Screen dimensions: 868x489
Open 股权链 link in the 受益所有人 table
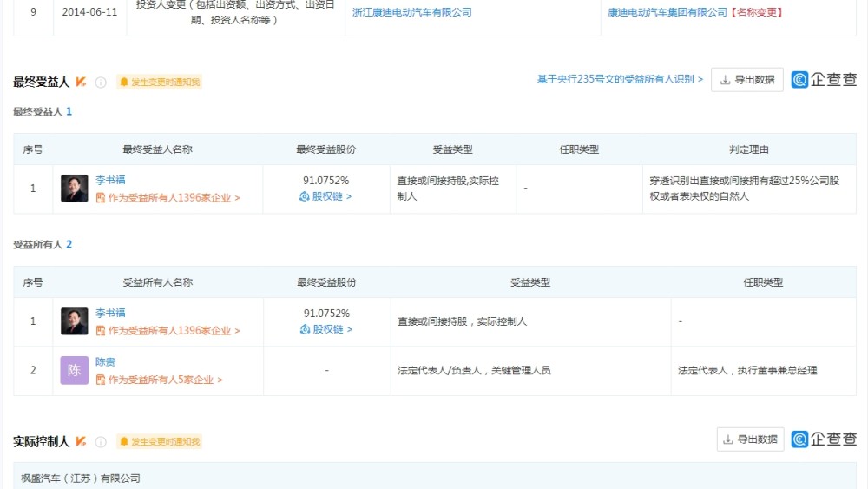point(326,329)
